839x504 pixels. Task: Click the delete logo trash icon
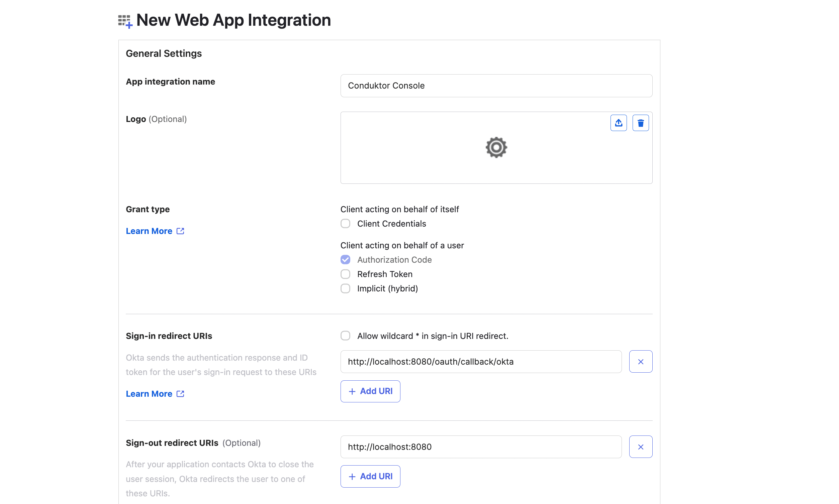pyautogui.click(x=641, y=123)
